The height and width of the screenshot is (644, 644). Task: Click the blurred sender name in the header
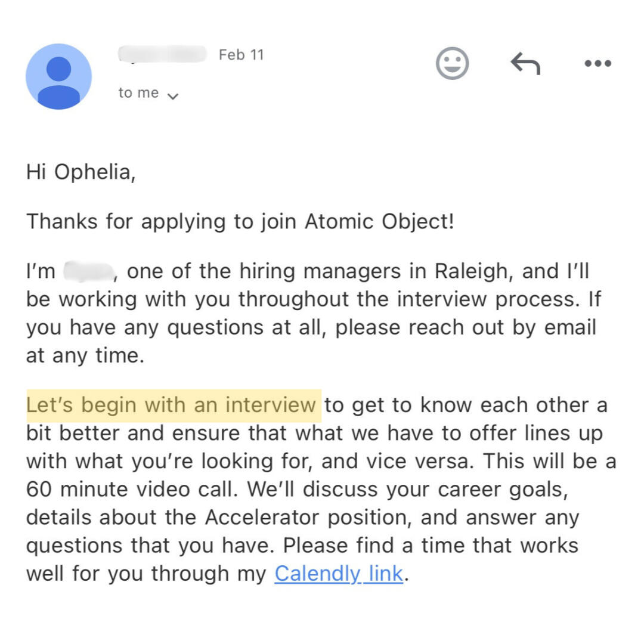tap(162, 55)
